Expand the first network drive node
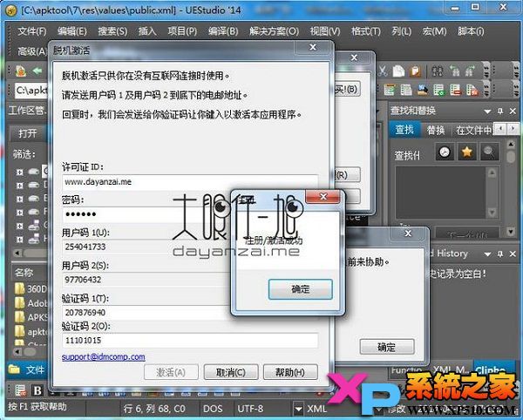This screenshot has height=420, width=523. click(x=20, y=226)
